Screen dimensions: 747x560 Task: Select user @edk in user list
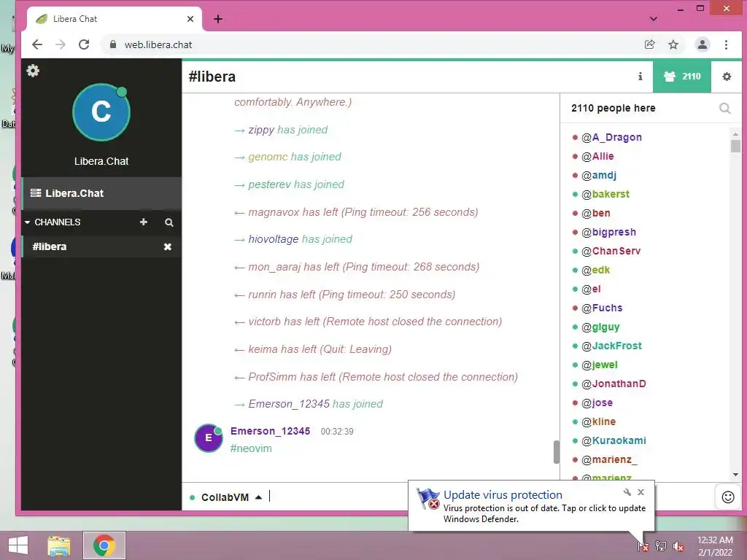(x=595, y=270)
